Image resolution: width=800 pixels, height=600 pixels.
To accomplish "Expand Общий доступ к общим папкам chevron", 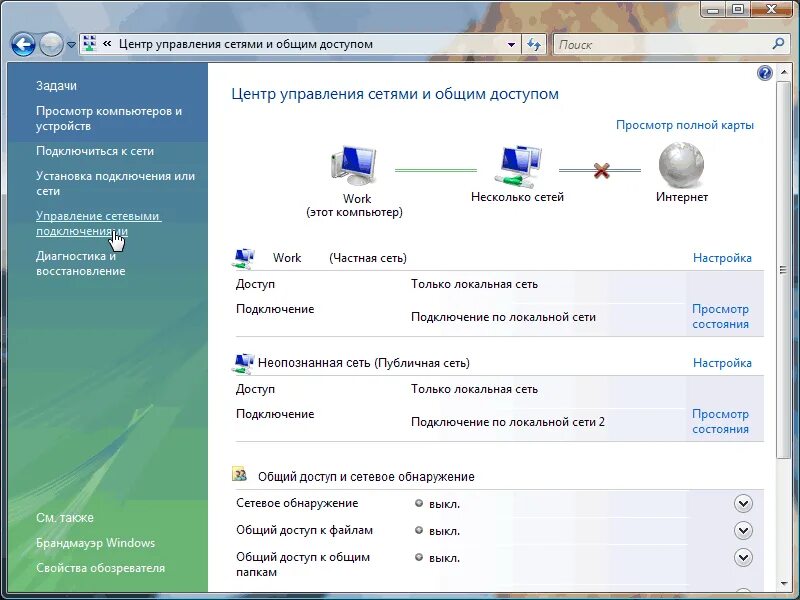I will pos(743,558).
